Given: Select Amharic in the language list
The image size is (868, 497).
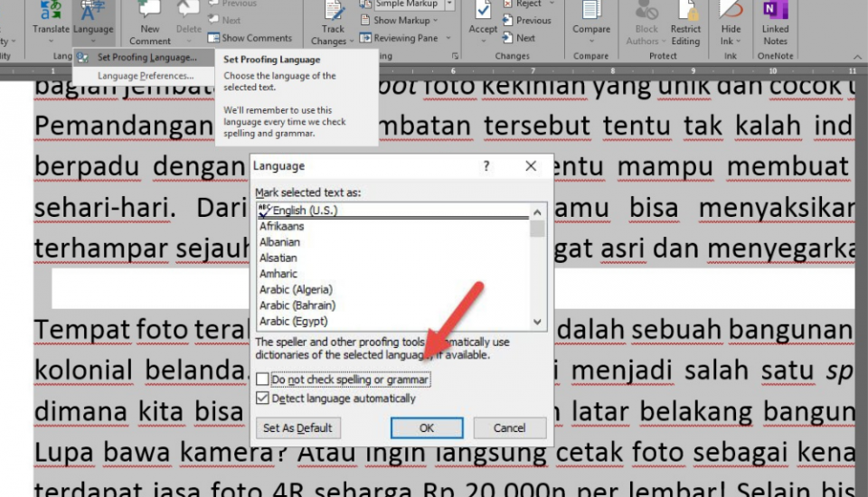Looking at the screenshot, I should [x=393, y=274].
